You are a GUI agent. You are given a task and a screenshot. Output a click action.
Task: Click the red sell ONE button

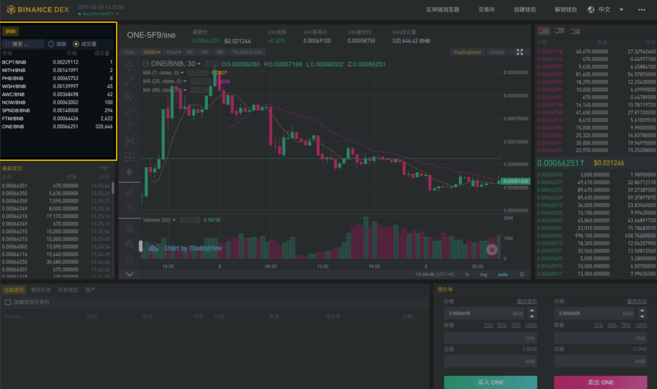pyautogui.click(x=600, y=382)
